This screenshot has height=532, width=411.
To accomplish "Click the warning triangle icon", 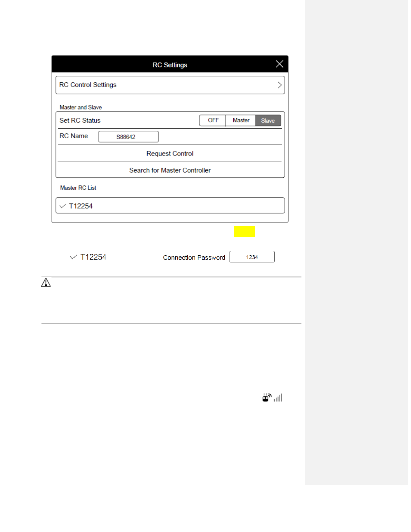I will [46, 283].
